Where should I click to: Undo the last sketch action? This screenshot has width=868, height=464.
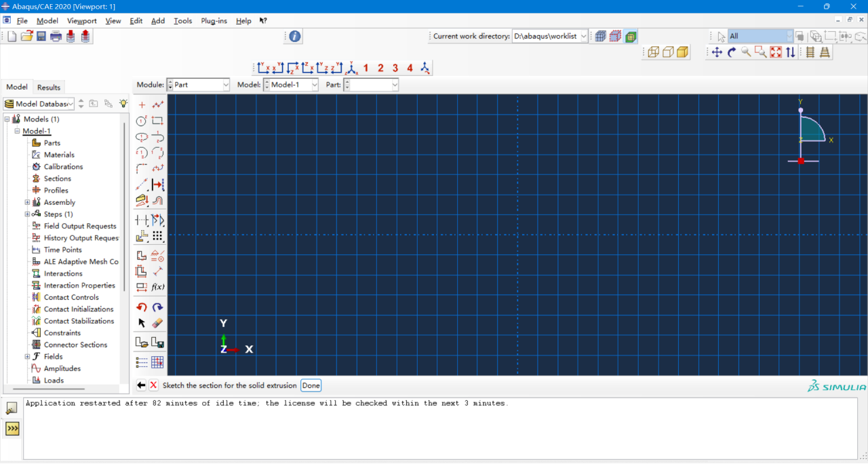[x=142, y=307]
